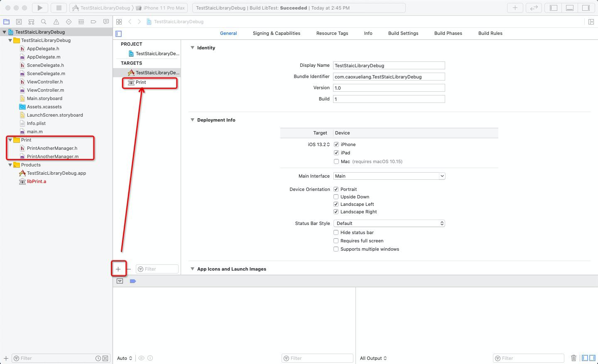Open the Info tab
Viewport: 598px width, 364px height.
368,33
